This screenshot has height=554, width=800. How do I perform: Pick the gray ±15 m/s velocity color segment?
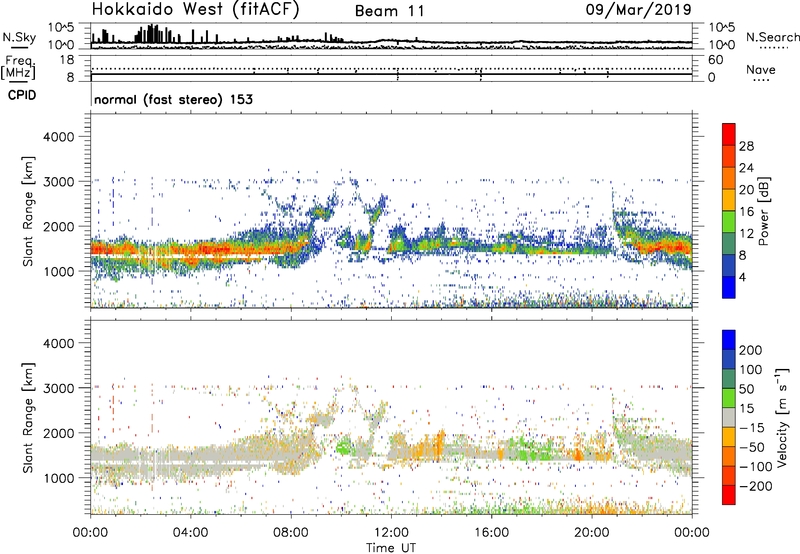[x=729, y=418]
